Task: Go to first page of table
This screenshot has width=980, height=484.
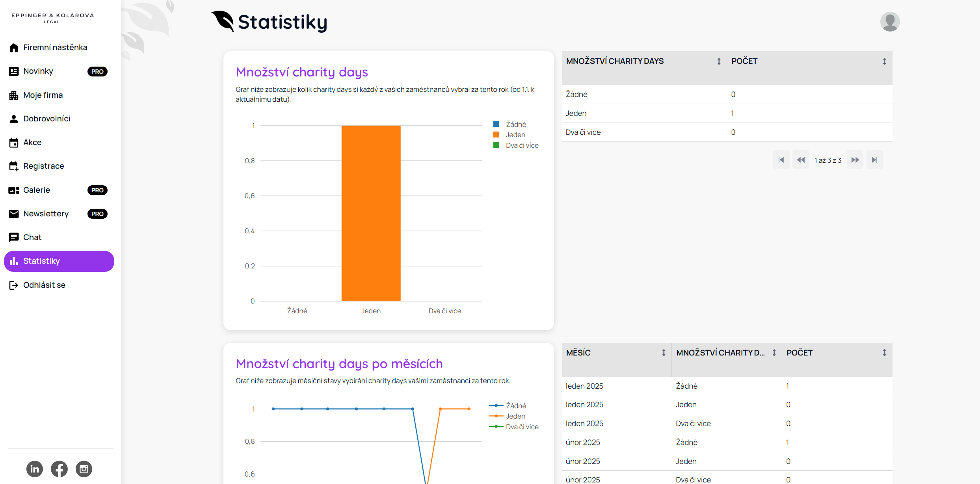Action: click(781, 160)
